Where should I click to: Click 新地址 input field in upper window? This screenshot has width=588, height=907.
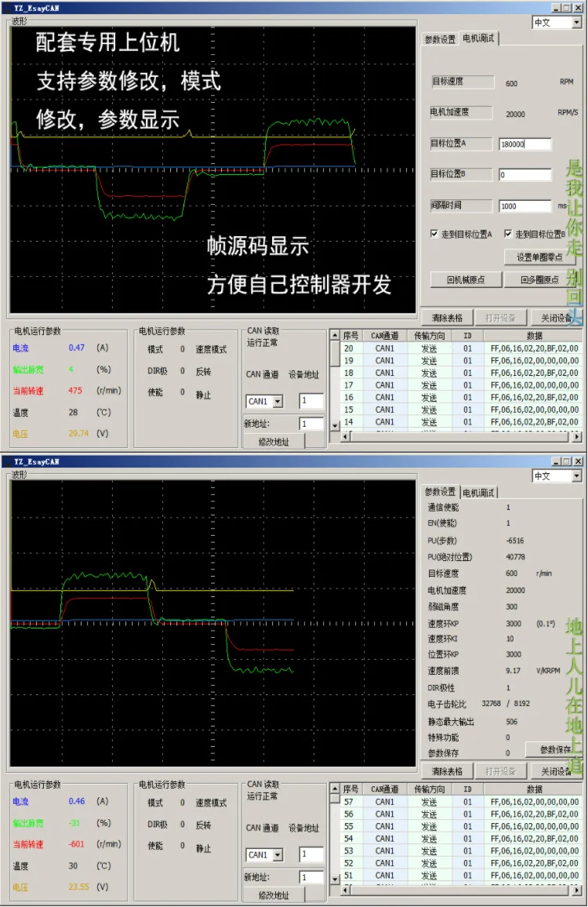pos(311,424)
